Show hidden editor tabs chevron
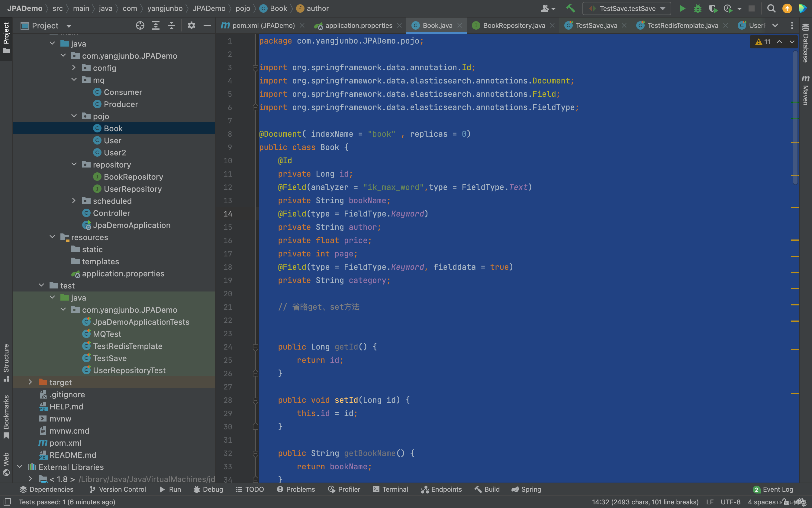This screenshot has width=812, height=508. [x=775, y=25]
